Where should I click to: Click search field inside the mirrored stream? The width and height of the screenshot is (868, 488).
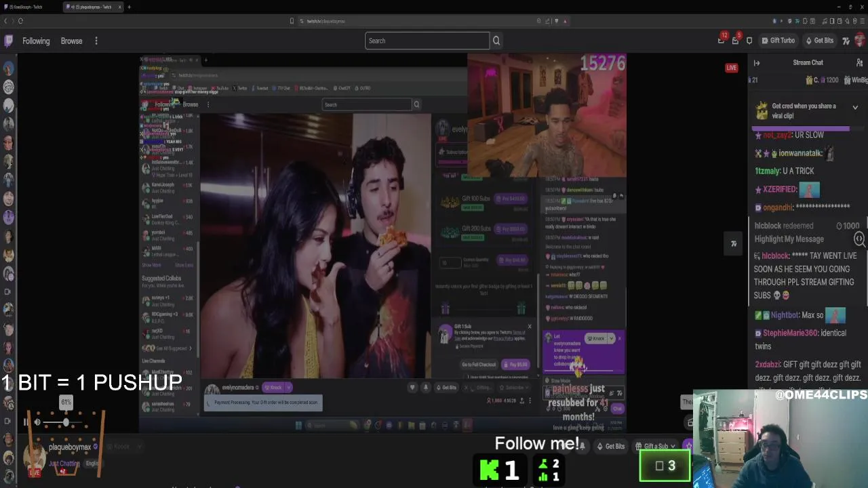367,104
